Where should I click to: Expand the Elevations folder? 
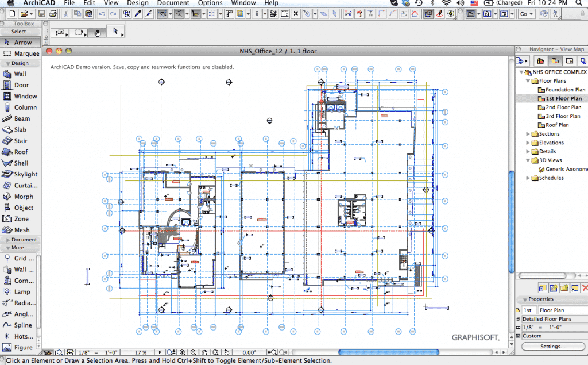[x=528, y=143]
